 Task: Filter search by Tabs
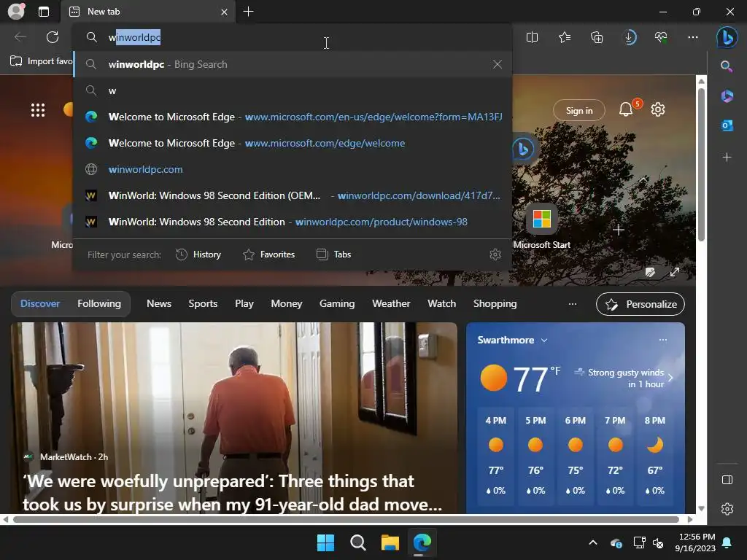[x=333, y=254]
